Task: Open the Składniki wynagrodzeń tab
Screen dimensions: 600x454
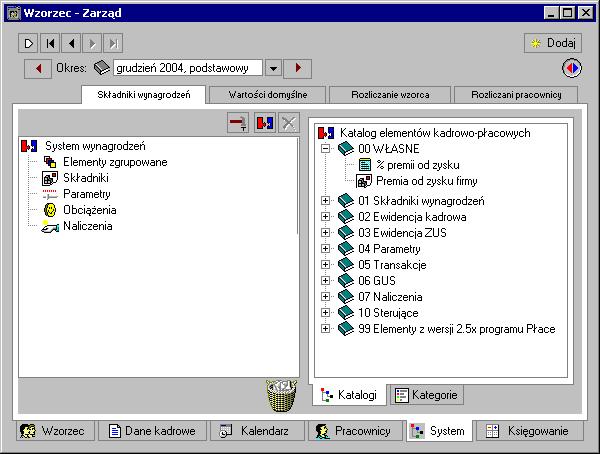Action: pos(143,95)
